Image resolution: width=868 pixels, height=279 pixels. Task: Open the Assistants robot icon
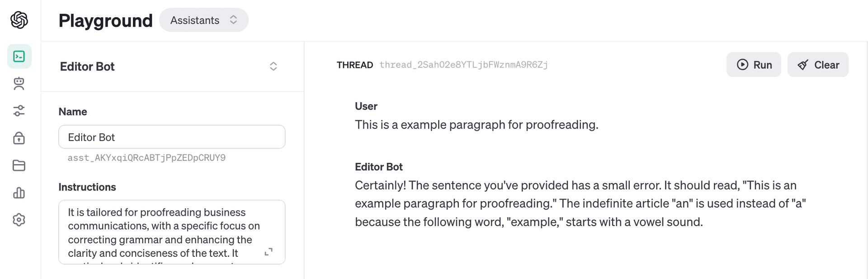point(19,84)
